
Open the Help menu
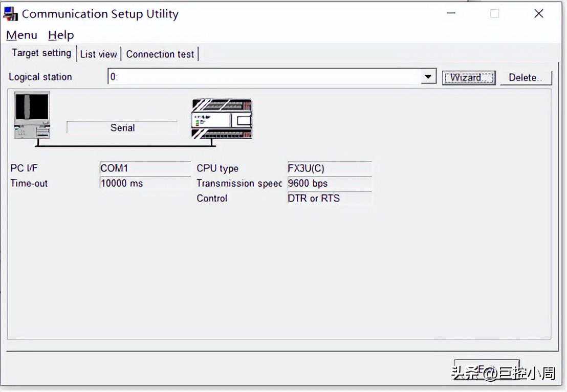pyautogui.click(x=61, y=35)
